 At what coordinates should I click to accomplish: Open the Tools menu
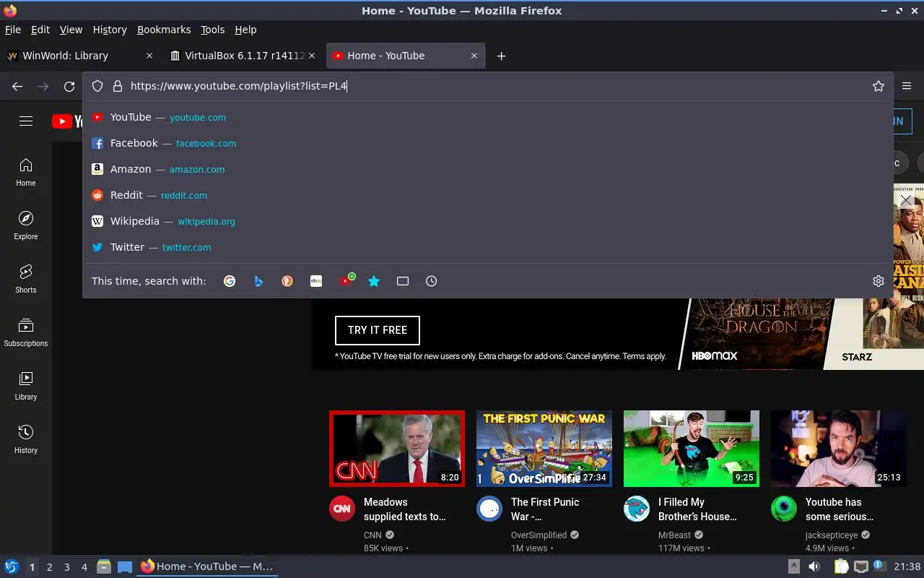click(x=213, y=30)
